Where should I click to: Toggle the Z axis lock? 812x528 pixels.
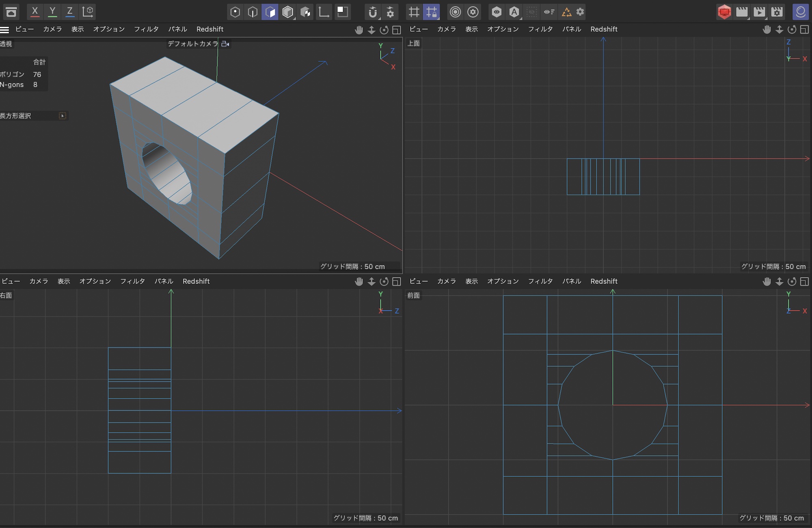[x=70, y=11]
